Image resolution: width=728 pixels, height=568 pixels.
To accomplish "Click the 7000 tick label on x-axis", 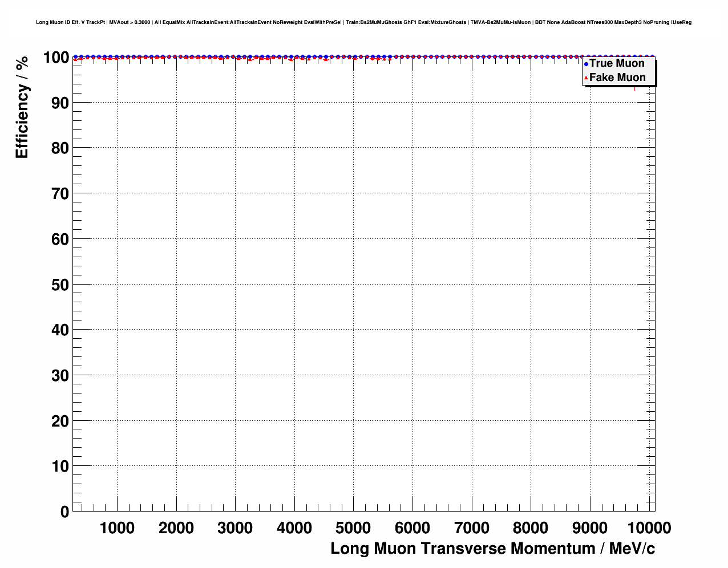I will point(471,528).
